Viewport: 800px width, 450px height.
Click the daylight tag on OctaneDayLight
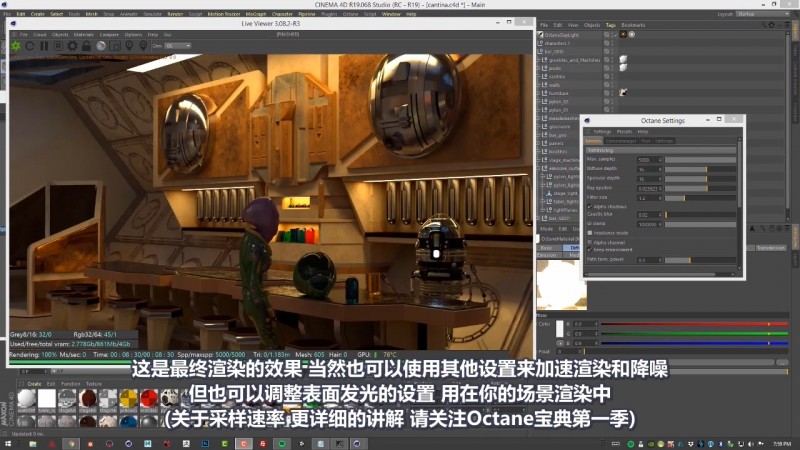point(623,34)
